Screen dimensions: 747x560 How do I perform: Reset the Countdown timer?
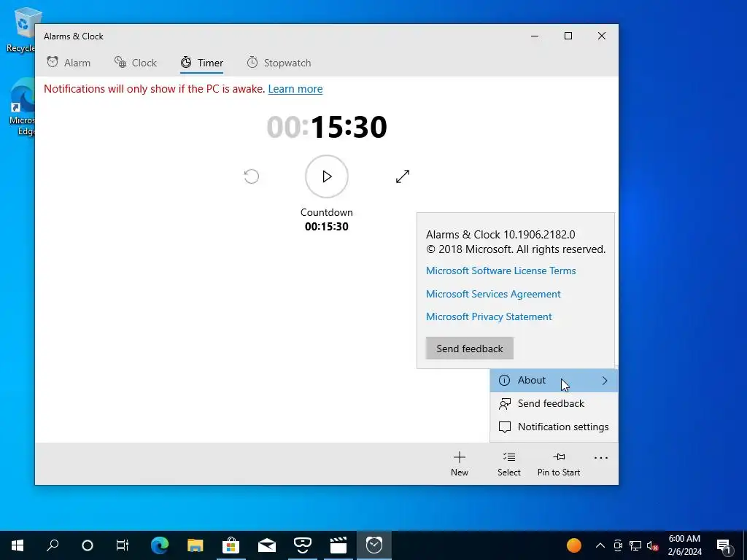point(252,176)
